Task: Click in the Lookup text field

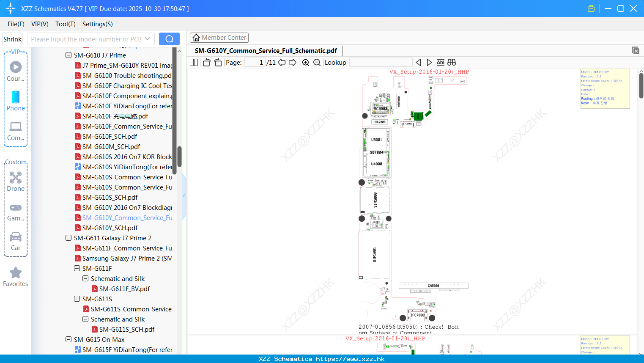Action: pos(381,63)
